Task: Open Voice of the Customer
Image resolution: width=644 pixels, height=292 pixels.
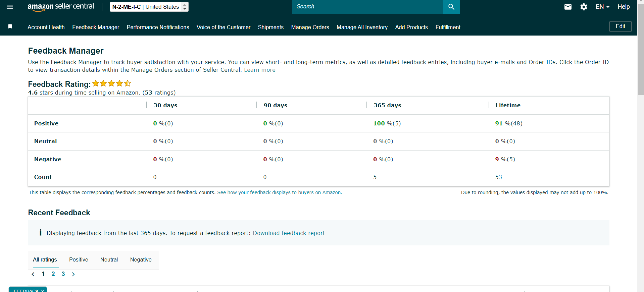Action: (x=224, y=27)
